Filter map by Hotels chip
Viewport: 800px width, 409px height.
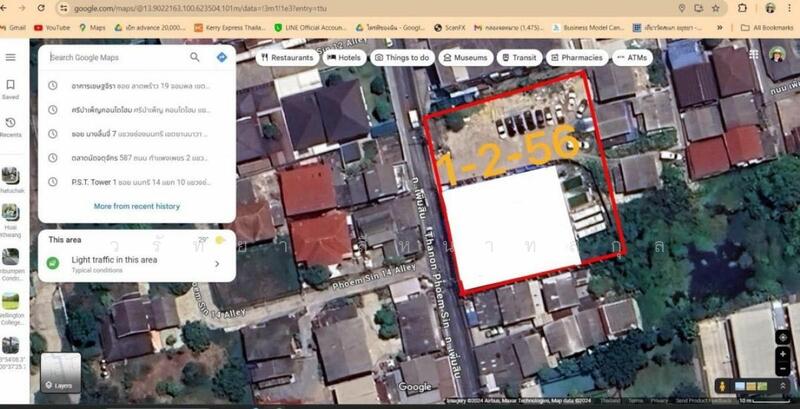click(x=344, y=58)
